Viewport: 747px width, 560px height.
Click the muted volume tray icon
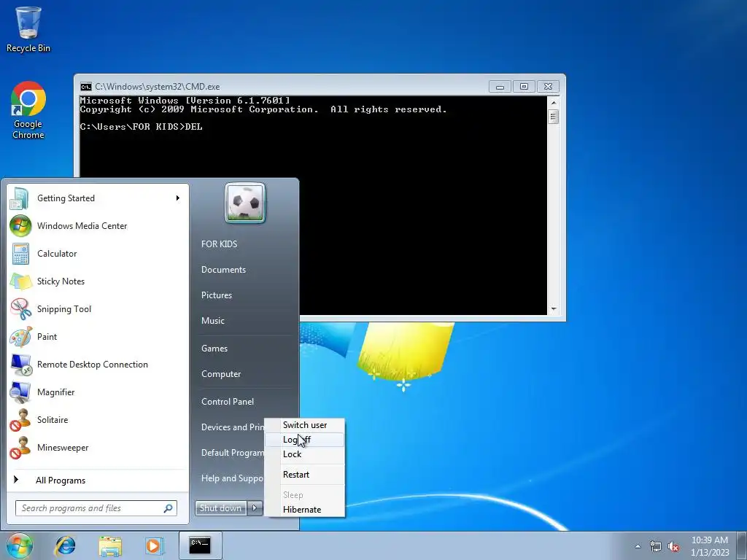[673, 546]
